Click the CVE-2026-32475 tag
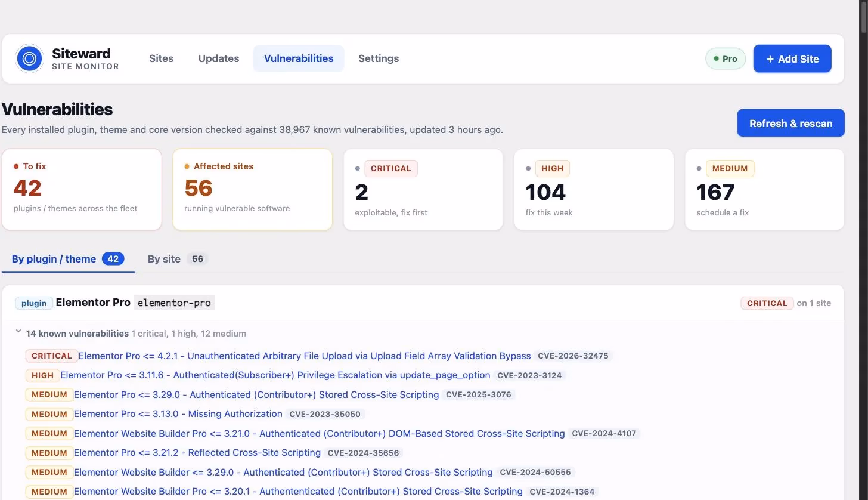 click(573, 356)
